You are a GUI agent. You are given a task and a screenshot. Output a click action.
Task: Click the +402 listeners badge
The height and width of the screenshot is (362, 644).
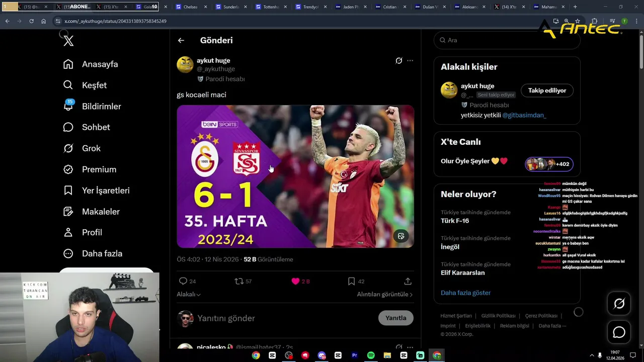(549, 164)
